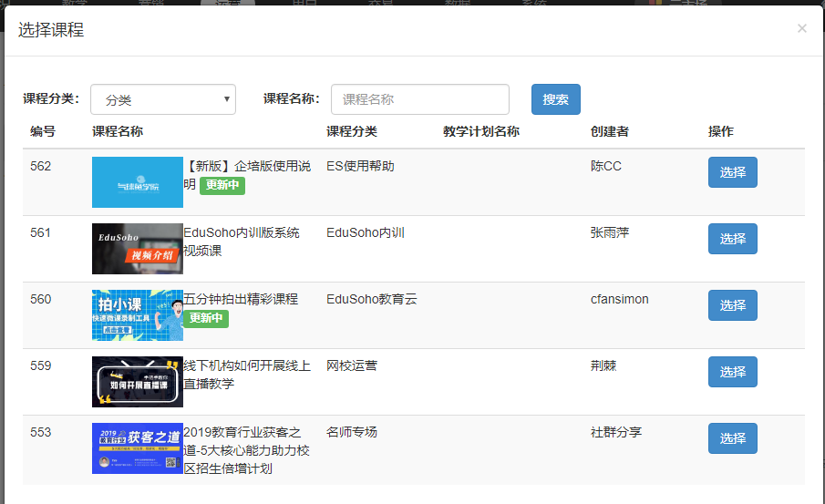Click the 线下机构如何开展线上直播教学 title
825x504 pixels.
coord(247,366)
